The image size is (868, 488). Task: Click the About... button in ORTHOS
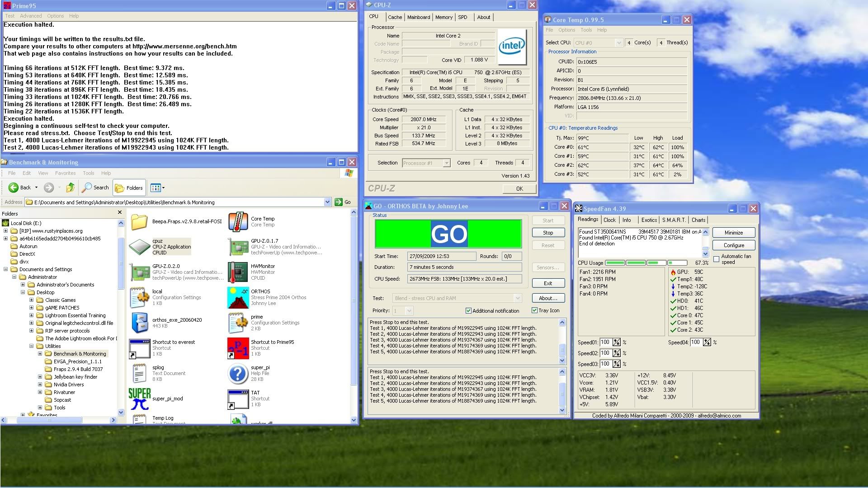point(548,298)
